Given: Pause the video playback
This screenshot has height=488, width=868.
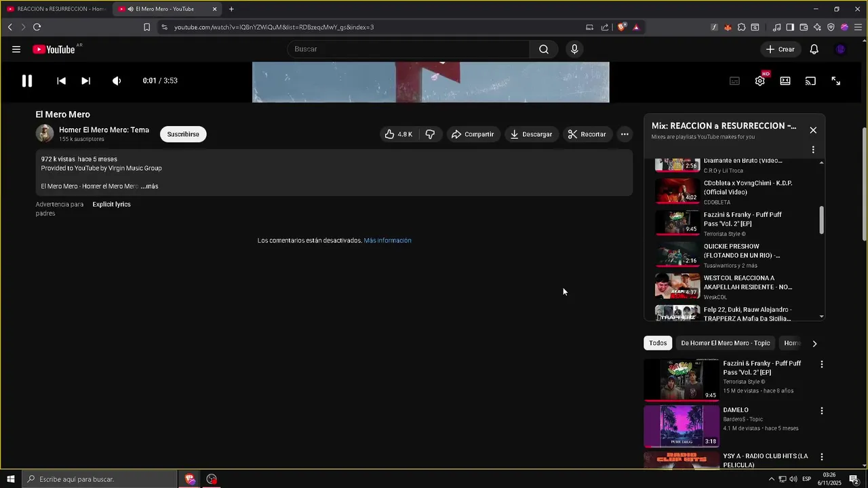Looking at the screenshot, I should pos(27,81).
